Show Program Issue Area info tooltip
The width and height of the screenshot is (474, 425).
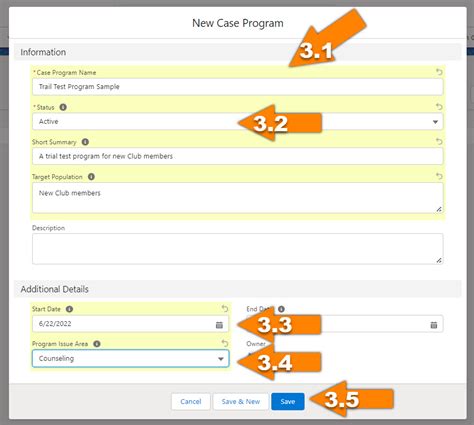click(x=97, y=344)
